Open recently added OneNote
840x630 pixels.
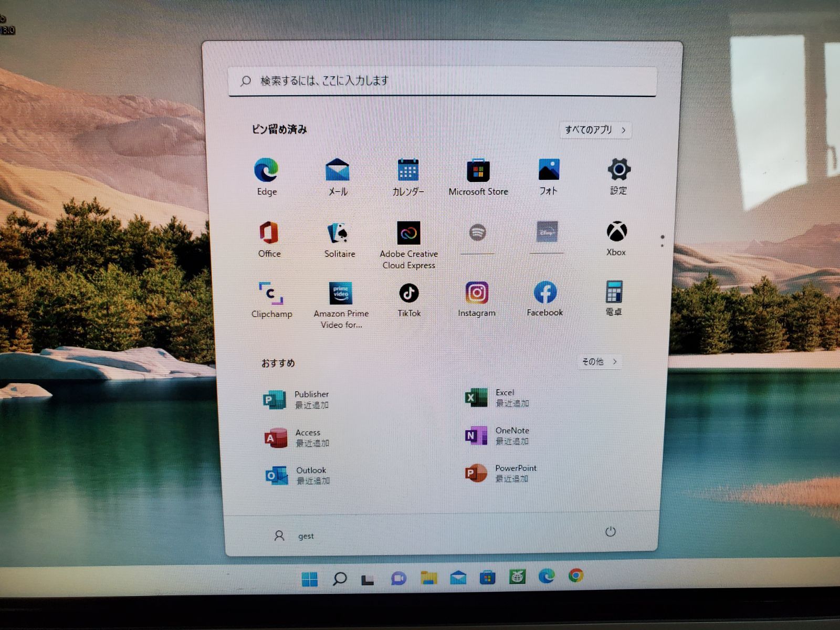coord(497,436)
